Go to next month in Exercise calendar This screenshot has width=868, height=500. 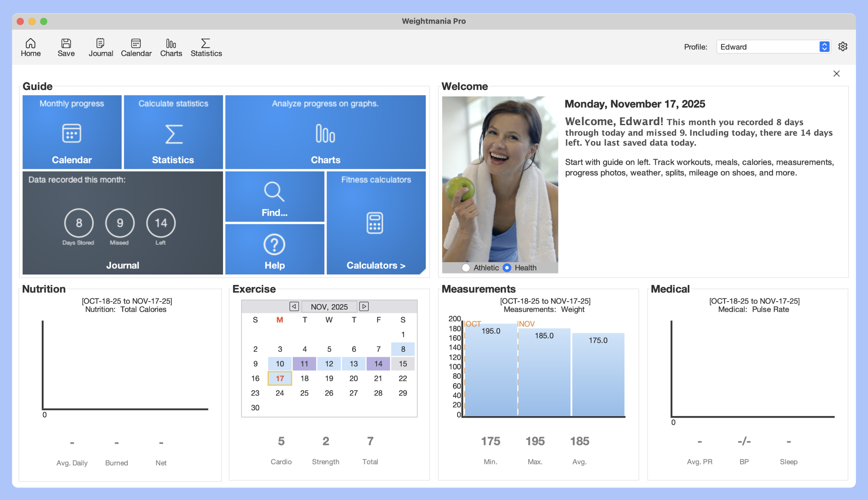363,306
